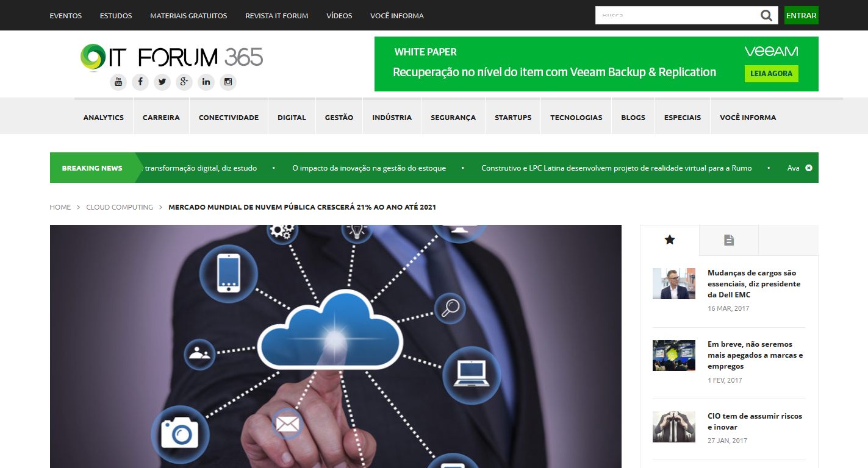
Task: Open the Google Plus social icon
Action: (x=184, y=82)
